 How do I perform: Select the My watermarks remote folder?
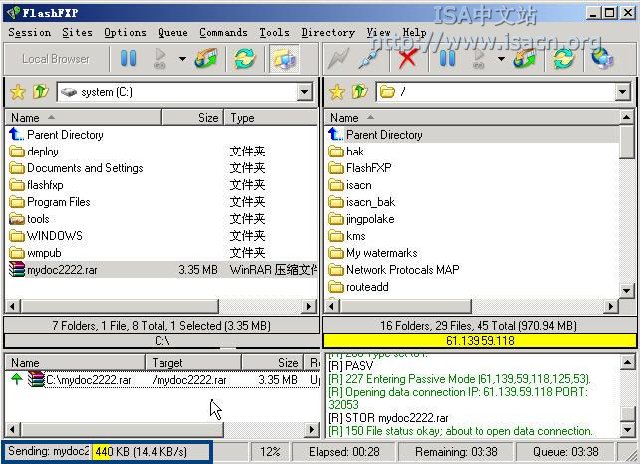[373, 253]
